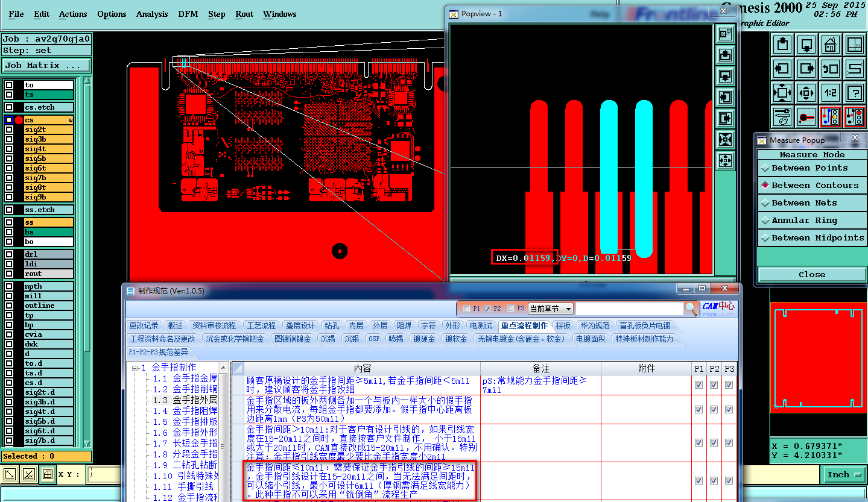
Task: Select tree item 1.9 二钻孔钻断
Action: pos(185,465)
